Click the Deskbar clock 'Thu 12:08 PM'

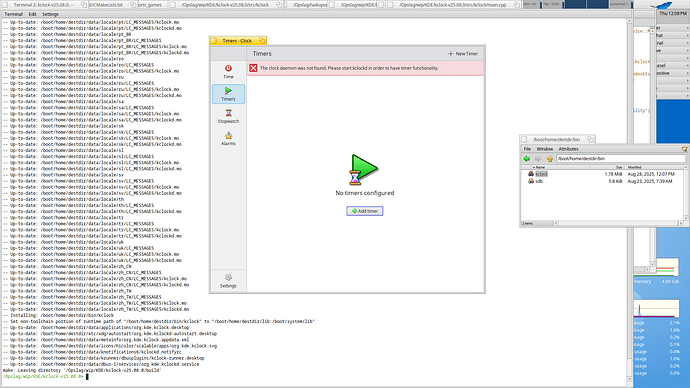pyautogui.click(x=673, y=14)
